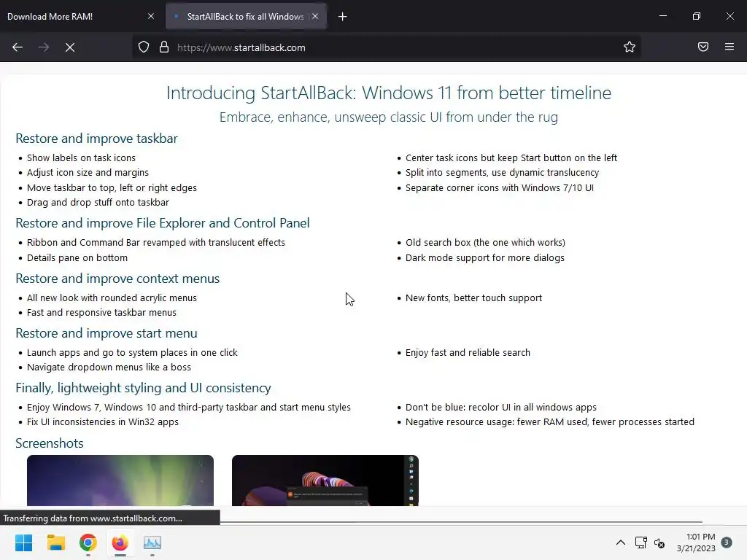
Task: Click 'Enjoy Windows 7, Windows 10 and third-party' bullet
Action: 189,407
